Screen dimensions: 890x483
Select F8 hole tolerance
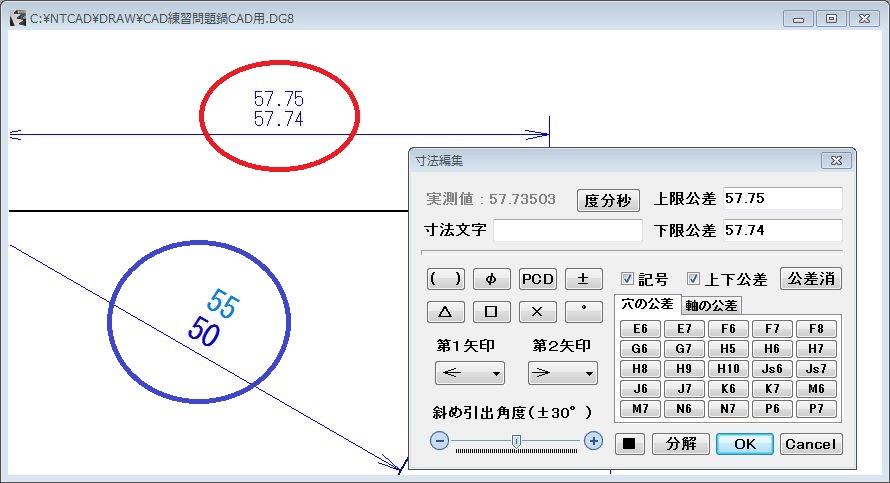(x=816, y=329)
